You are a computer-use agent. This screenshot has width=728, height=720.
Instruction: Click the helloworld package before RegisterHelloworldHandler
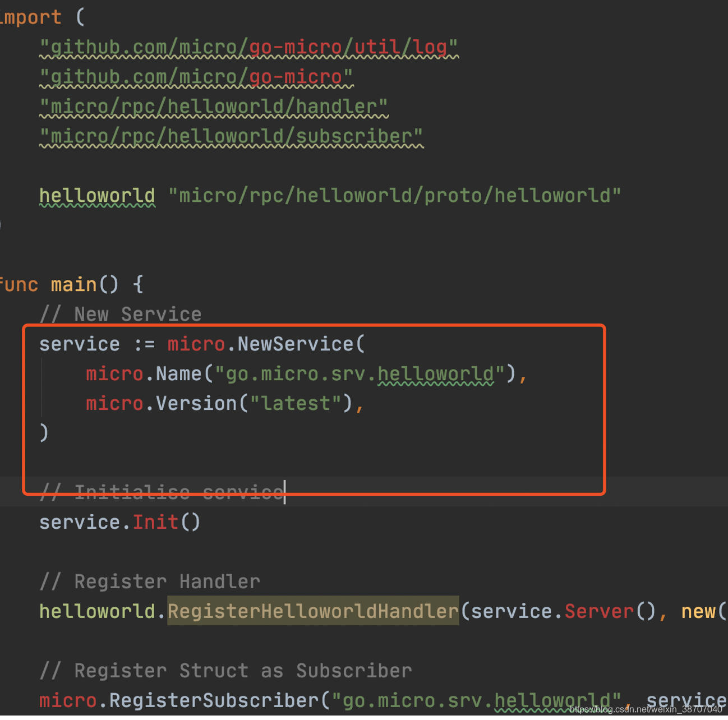point(97,612)
